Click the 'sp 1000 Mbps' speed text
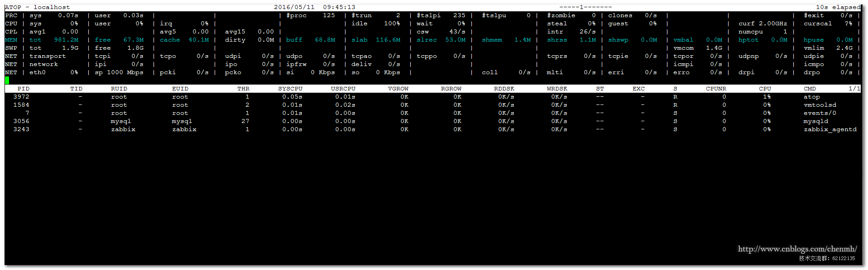868x270 pixels. pyautogui.click(x=119, y=72)
